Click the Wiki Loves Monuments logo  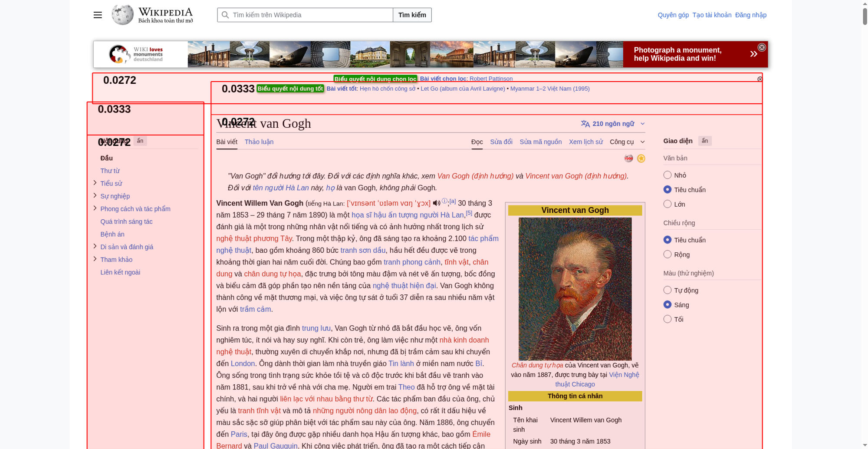pos(136,54)
